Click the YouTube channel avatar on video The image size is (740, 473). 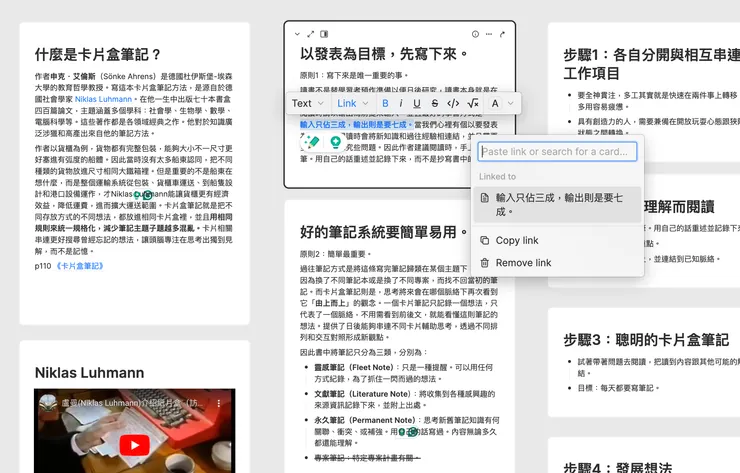[x=48, y=404]
